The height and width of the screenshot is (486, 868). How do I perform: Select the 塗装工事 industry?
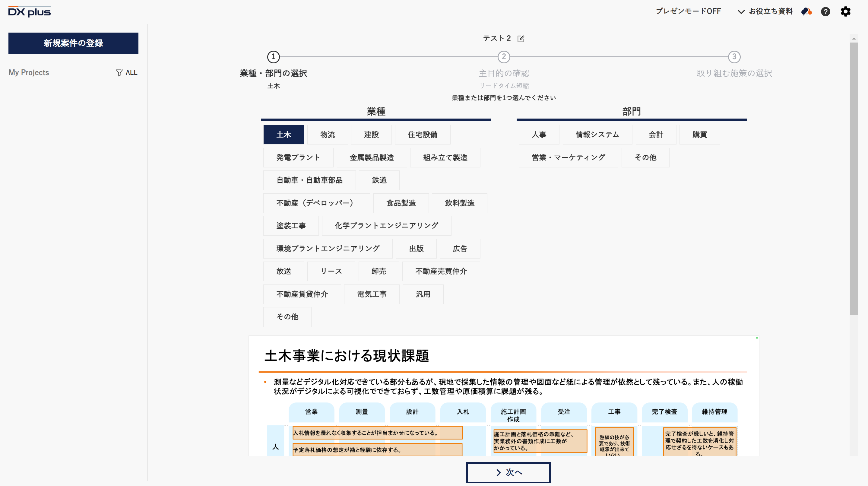pyautogui.click(x=291, y=226)
